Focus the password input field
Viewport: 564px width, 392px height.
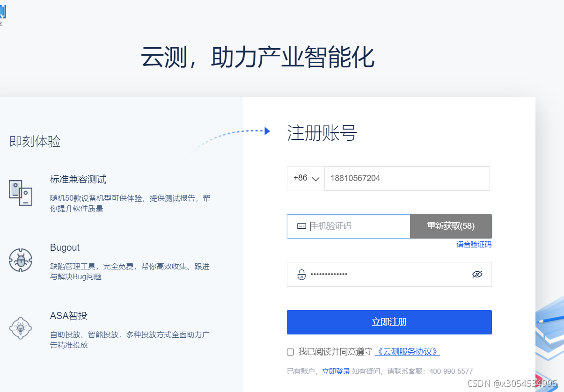pyautogui.click(x=389, y=274)
